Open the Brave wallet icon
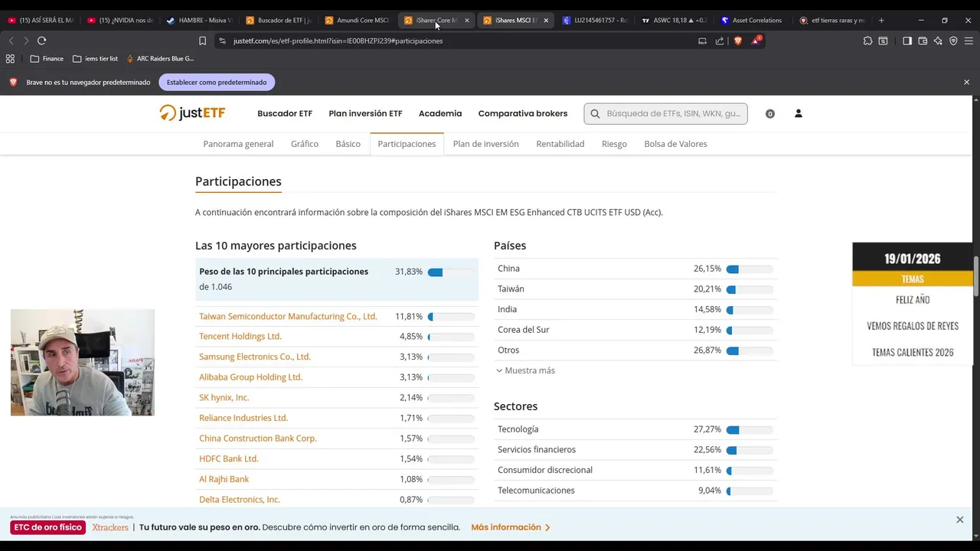 923,41
